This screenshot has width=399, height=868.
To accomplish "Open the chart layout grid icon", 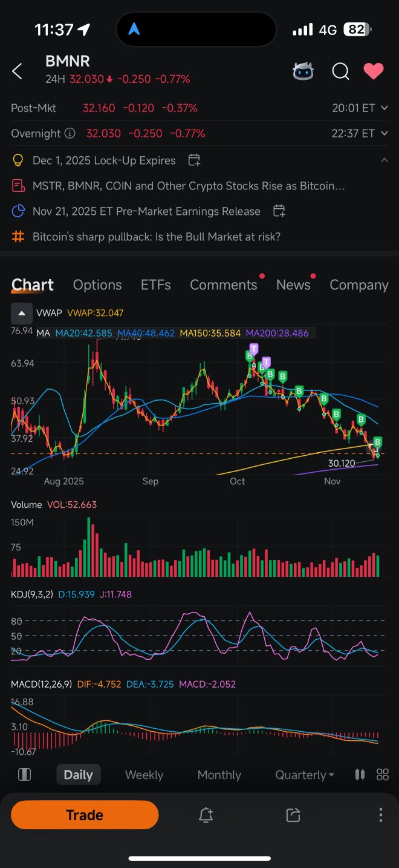I will point(382,775).
